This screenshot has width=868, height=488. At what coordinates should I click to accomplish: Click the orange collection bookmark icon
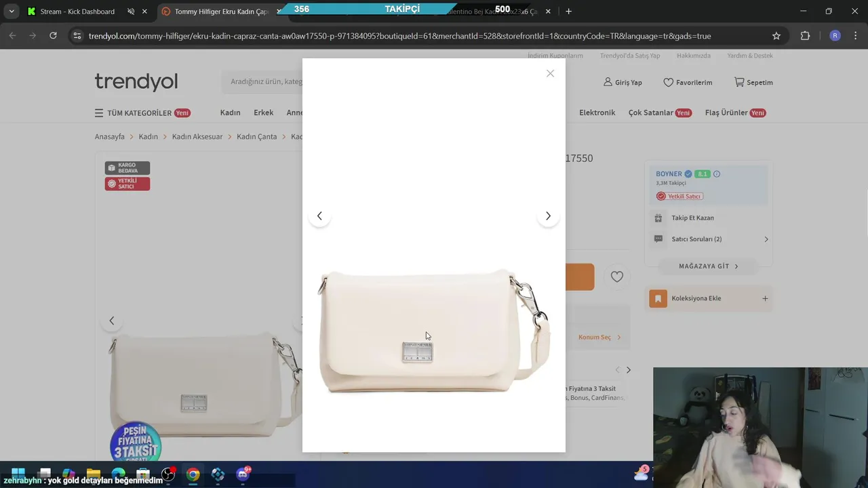[x=658, y=298]
